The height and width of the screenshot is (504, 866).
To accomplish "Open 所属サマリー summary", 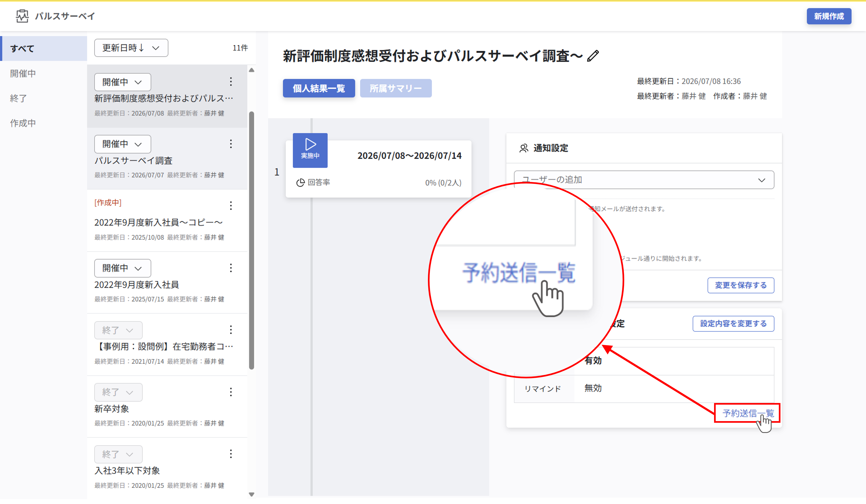I will [x=396, y=88].
